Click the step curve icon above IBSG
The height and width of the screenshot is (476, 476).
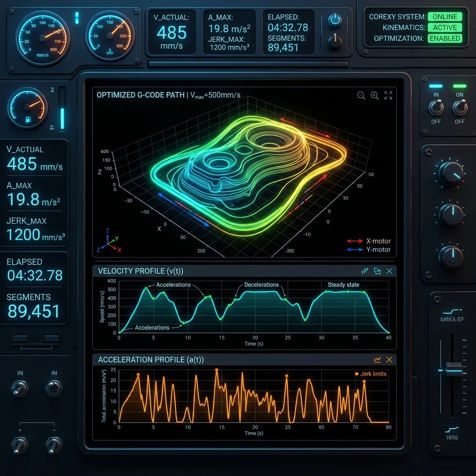[x=452, y=430]
